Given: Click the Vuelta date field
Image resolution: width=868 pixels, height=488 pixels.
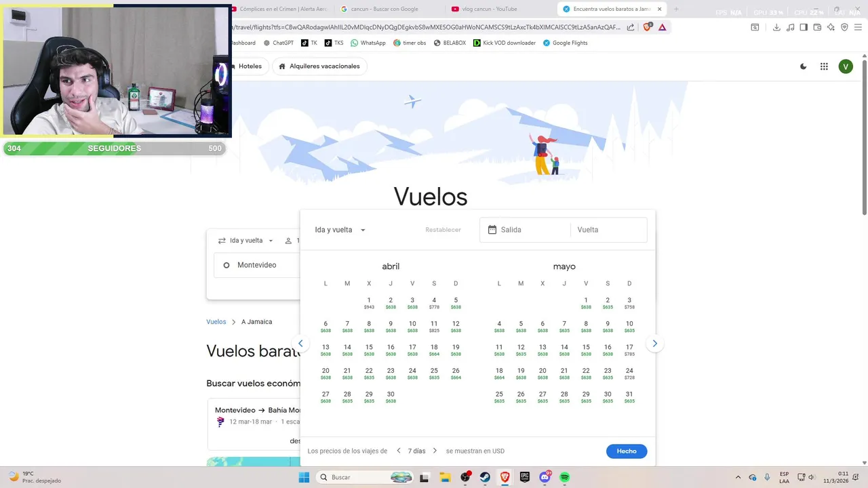Looking at the screenshot, I should [608, 230].
